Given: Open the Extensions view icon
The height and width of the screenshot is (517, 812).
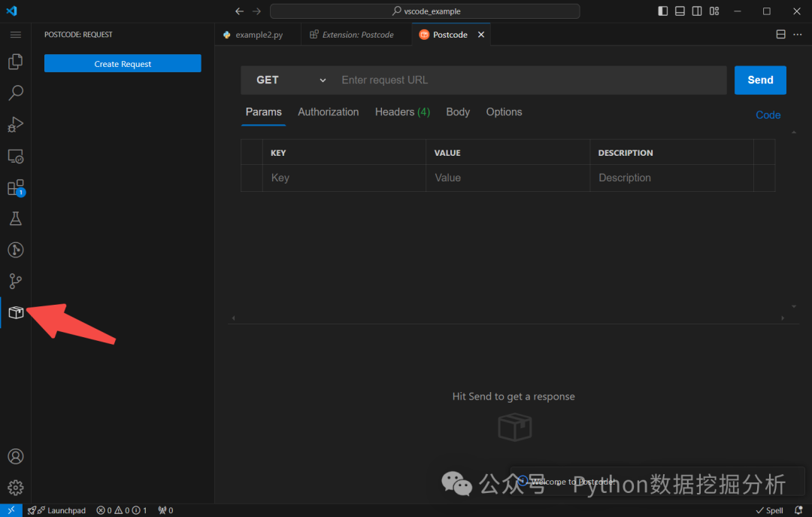Looking at the screenshot, I should click(x=16, y=187).
